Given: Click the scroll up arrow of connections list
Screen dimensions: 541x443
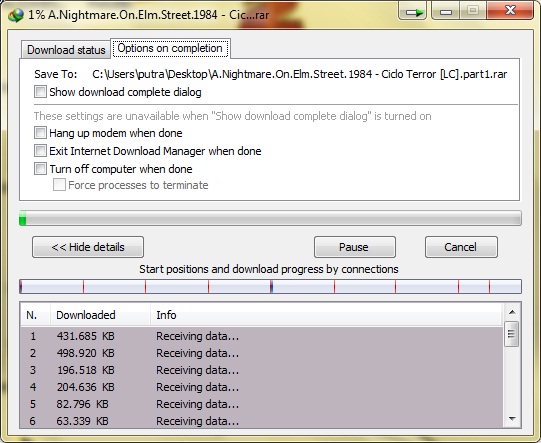Looking at the screenshot, I should point(512,312).
